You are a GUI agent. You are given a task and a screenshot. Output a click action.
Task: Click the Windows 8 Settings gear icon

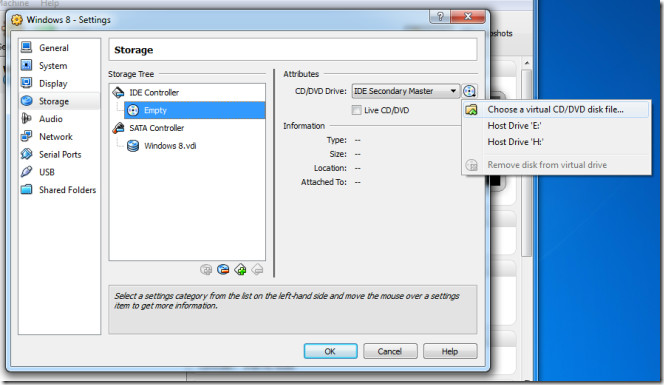[17, 20]
